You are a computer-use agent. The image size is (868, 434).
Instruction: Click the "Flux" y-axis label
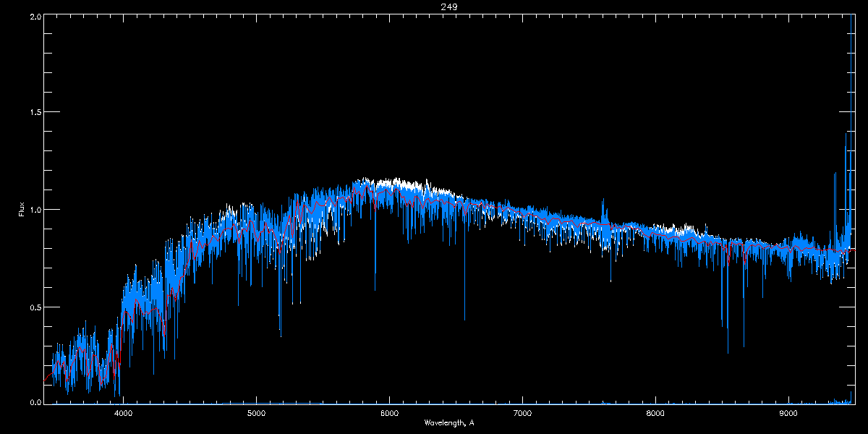coord(22,210)
